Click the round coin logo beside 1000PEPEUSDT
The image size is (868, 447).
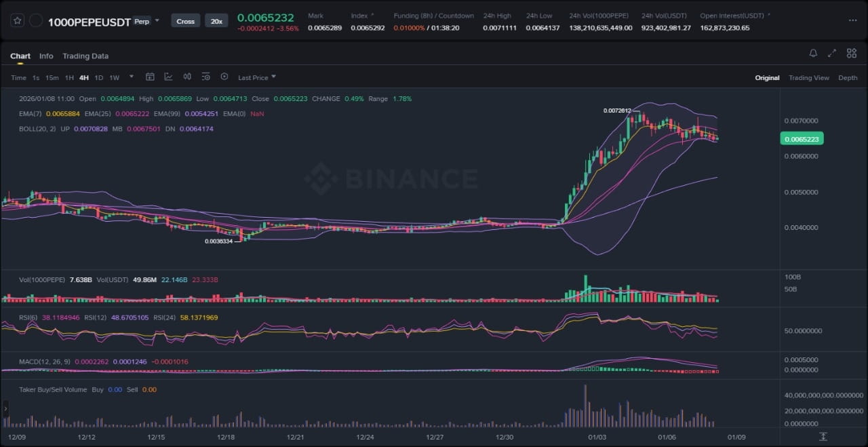36,21
